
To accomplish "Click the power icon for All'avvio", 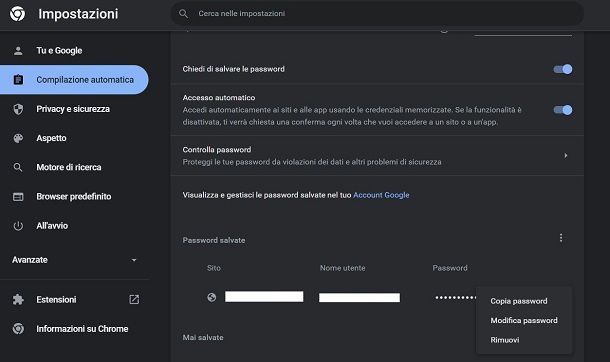I will pyautogui.click(x=18, y=226).
